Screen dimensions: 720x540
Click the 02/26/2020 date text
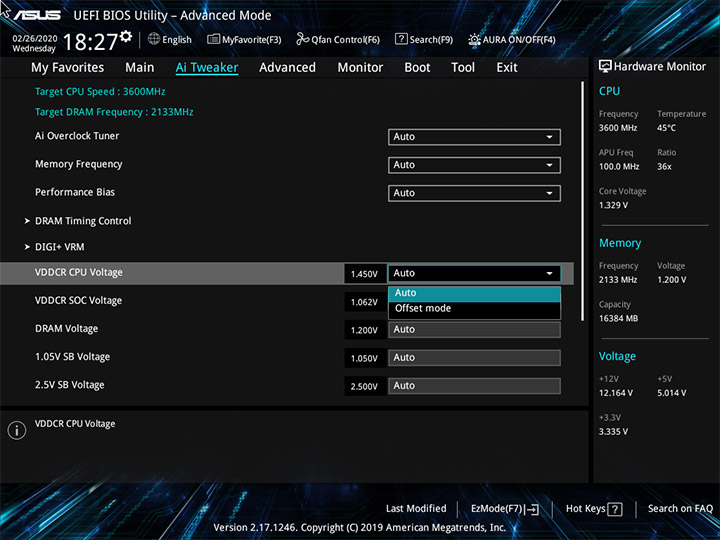35,39
